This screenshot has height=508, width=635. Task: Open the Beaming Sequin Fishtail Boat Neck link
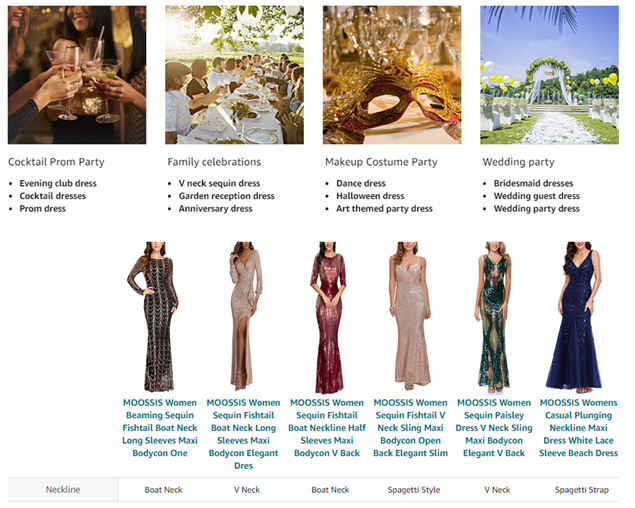(x=160, y=428)
